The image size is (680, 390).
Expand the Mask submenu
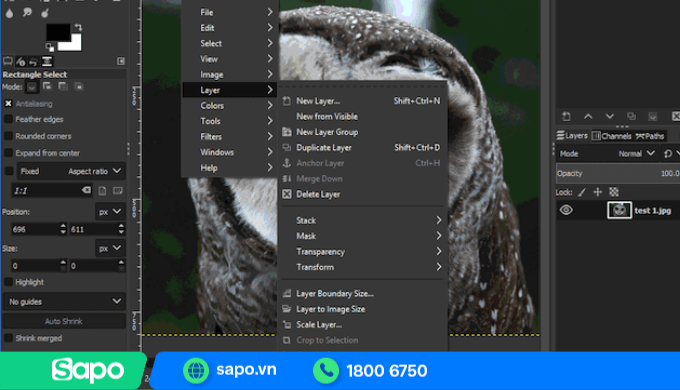(x=363, y=236)
